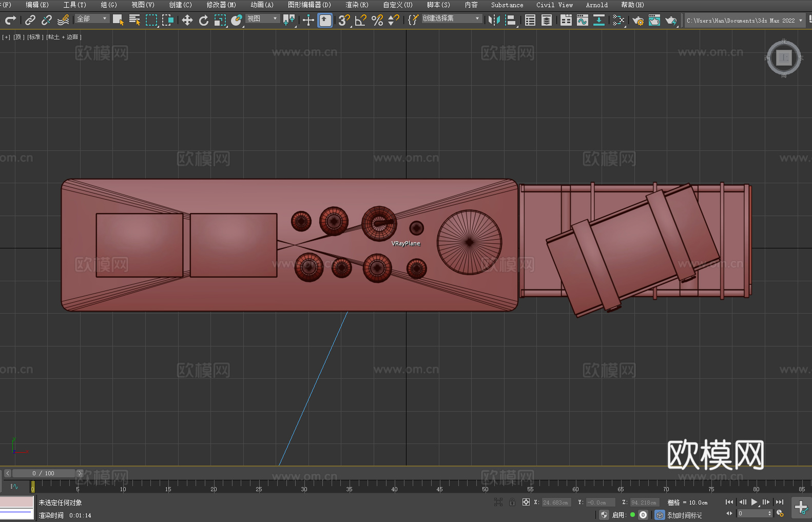Open the 编辑(E) menu
This screenshot has width=812, height=522.
click(37, 5)
